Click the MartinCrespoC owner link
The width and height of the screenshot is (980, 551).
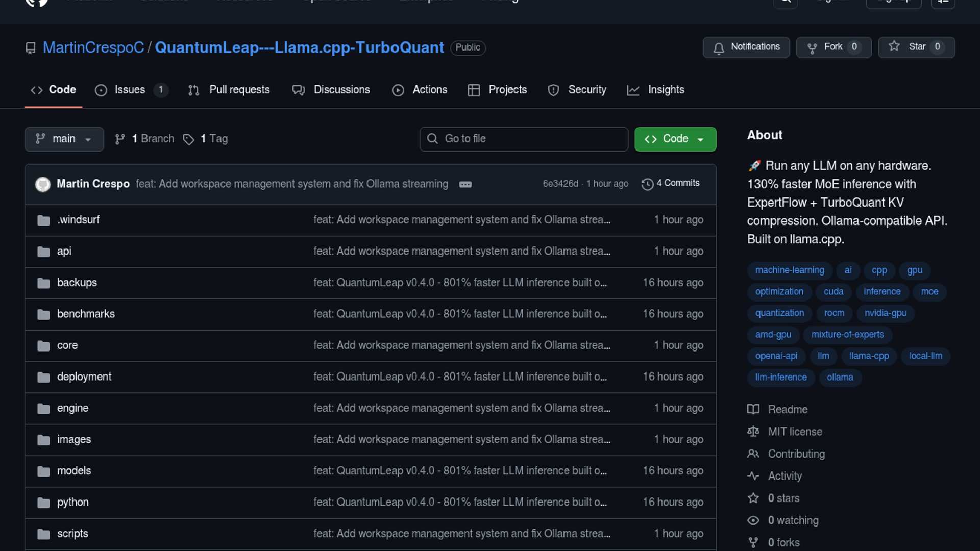pos(93,47)
